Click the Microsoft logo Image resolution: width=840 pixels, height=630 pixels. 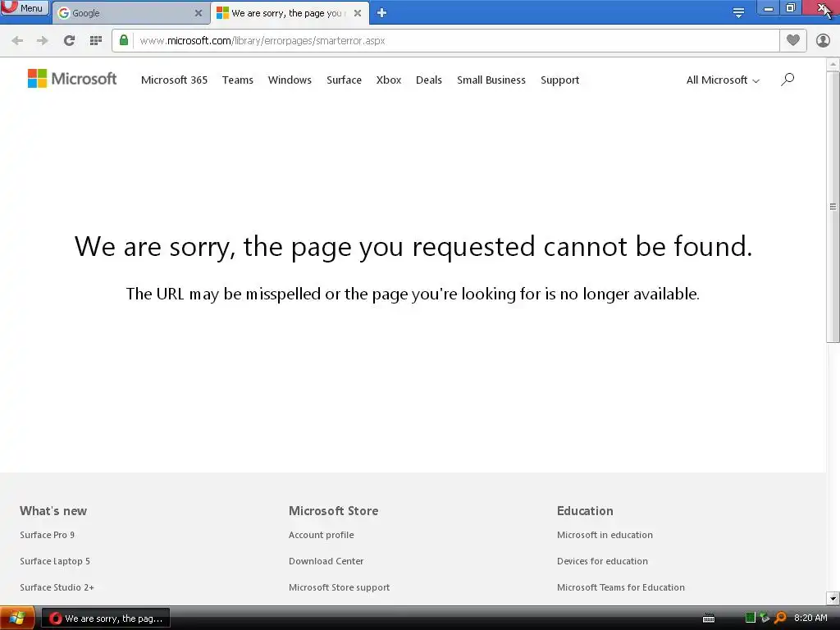pos(72,79)
